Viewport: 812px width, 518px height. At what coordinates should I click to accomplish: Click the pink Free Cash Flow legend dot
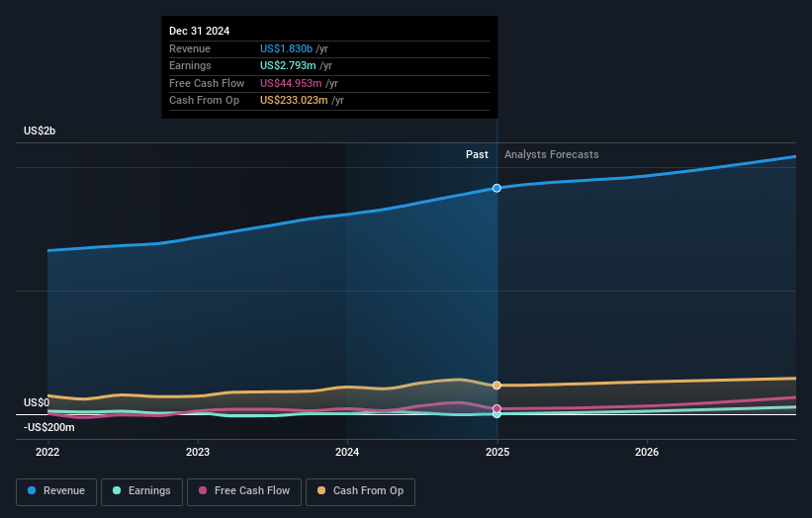[203, 490]
